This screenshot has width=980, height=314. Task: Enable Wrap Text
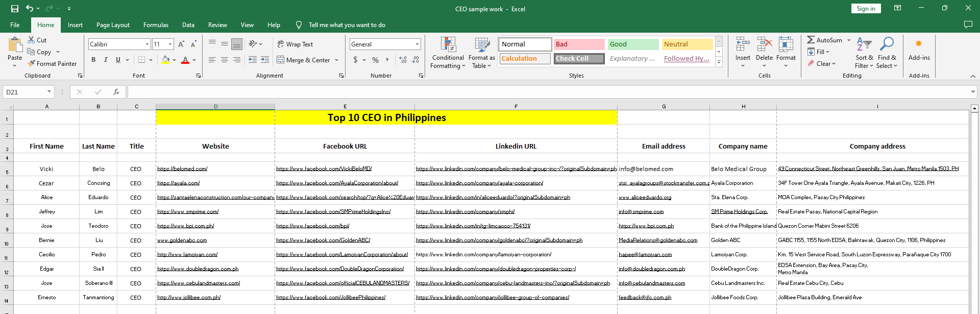[295, 44]
